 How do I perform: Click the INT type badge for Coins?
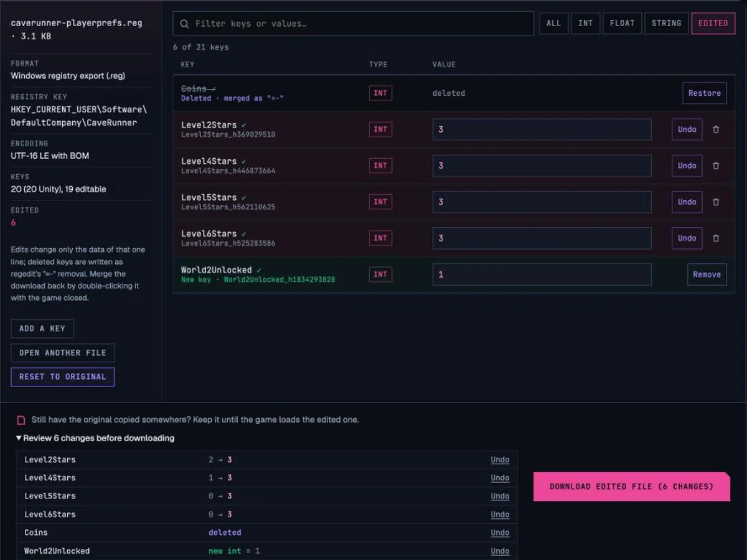pyautogui.click(x=380, y=93)
